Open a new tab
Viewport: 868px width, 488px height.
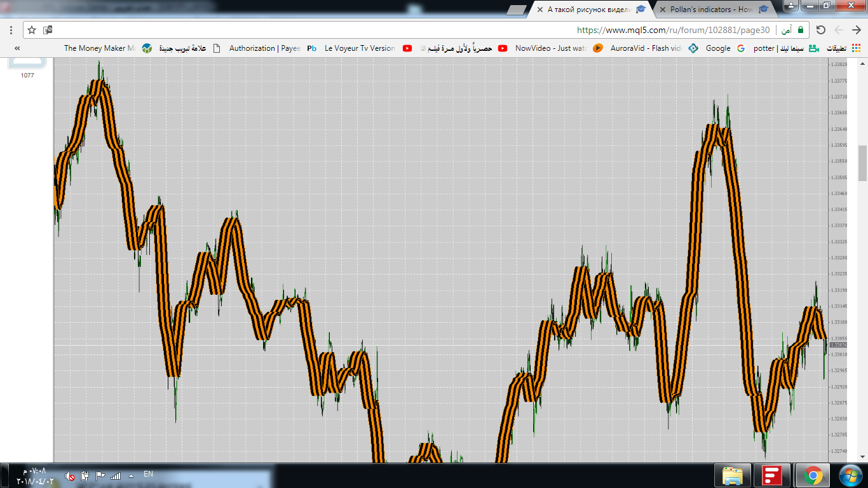[518, 10]
